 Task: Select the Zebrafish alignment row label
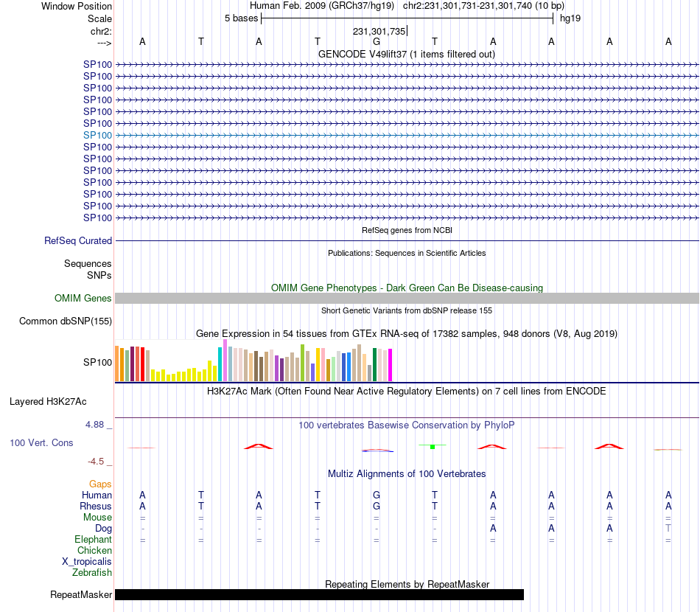point(92,572)
